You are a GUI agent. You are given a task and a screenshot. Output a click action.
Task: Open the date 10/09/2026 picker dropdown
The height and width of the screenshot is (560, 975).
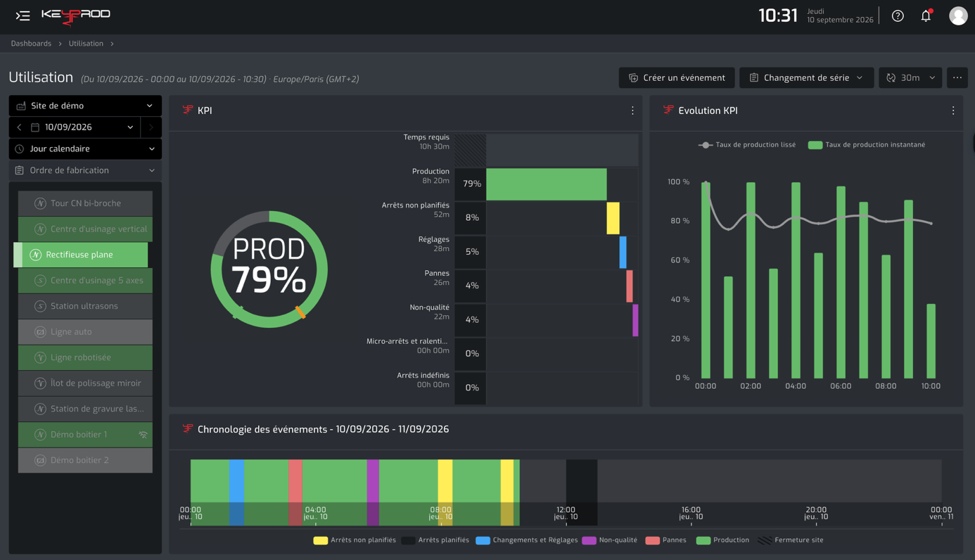84,127
